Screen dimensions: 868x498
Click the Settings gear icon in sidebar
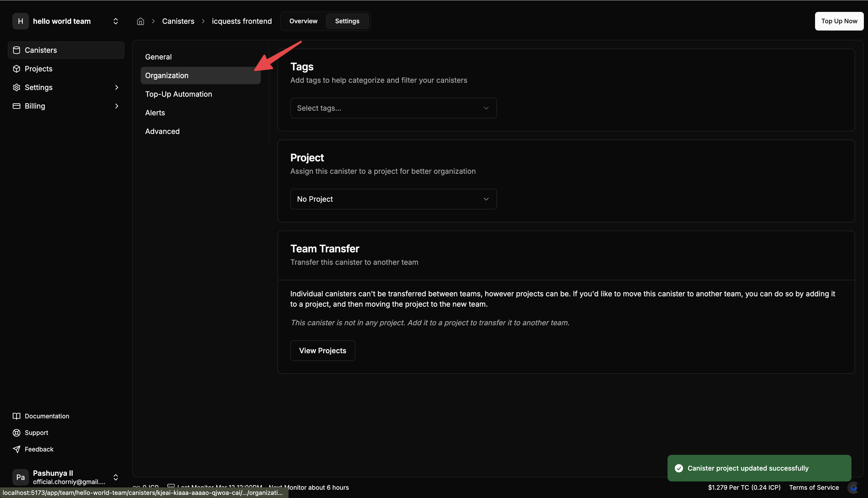pyautogui.click(x=16, y=88)
